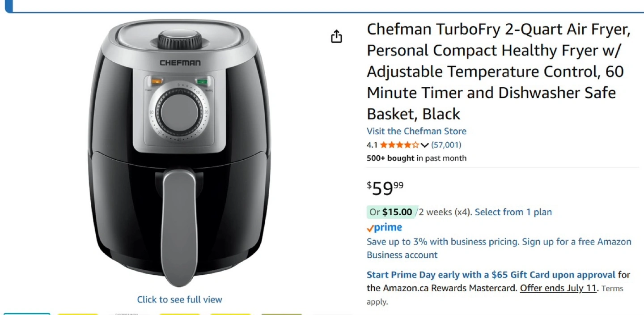Click the orange star rating icons

[400, 145]
